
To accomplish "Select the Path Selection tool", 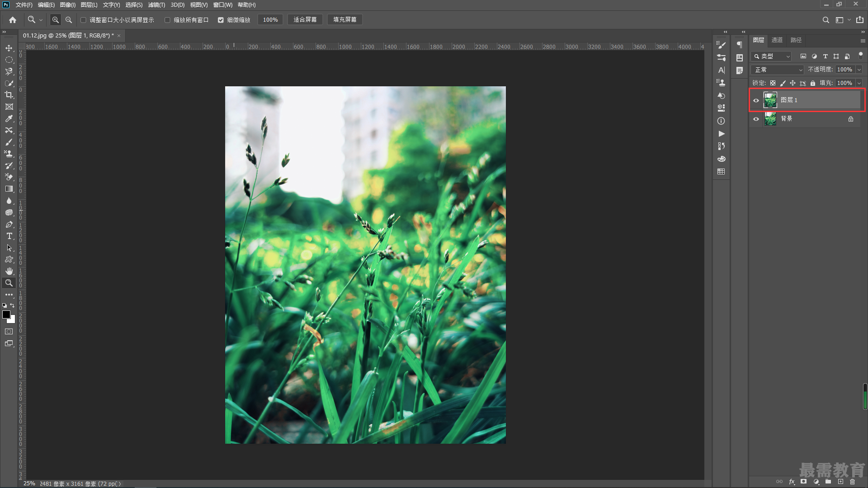I will [9, 248].
